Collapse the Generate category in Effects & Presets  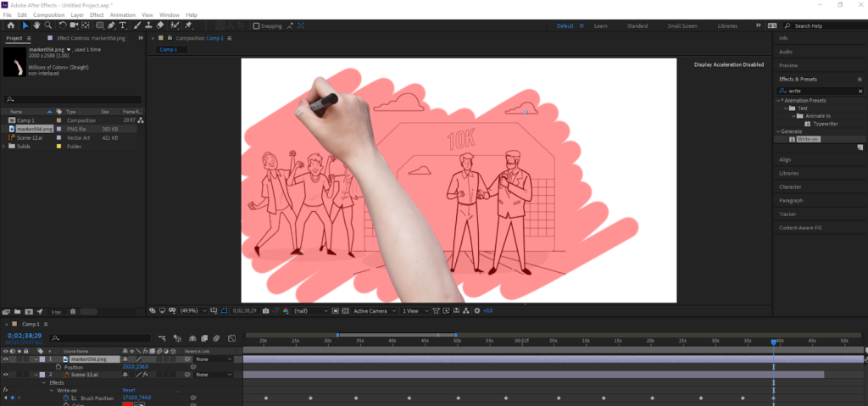click(778, 131)
